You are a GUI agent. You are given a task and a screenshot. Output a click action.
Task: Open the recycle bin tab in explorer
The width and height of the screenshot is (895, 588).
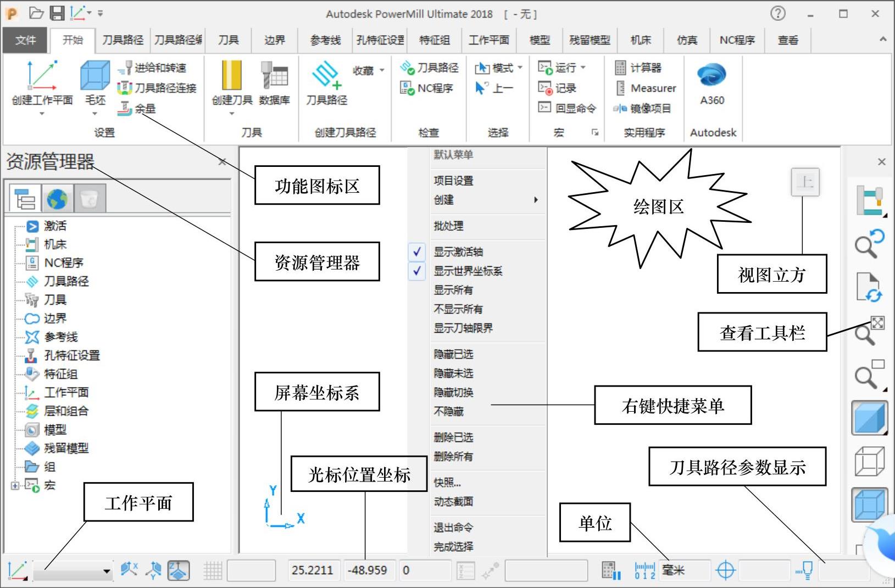(89, 198)
